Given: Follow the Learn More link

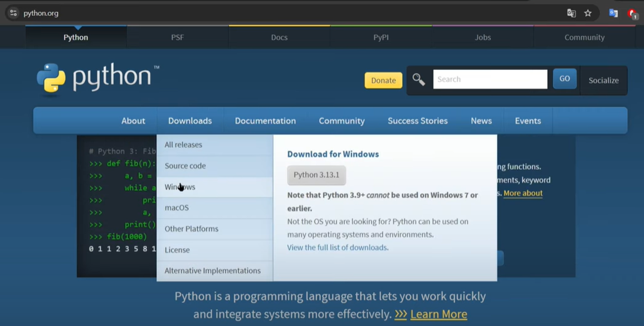Looking at the screenshot, I should 439,314.
